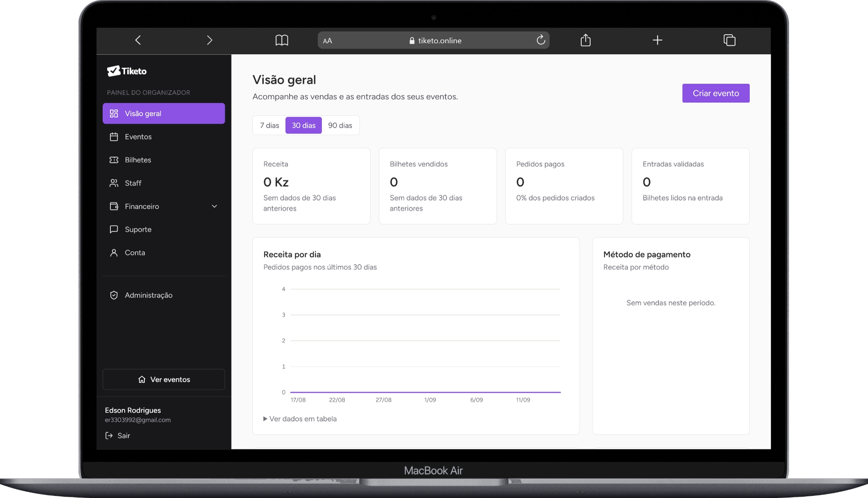The width and height of the screenshot is (868, 498).
Task: Click the browser back arrow
Action: [x=138, y=40]
